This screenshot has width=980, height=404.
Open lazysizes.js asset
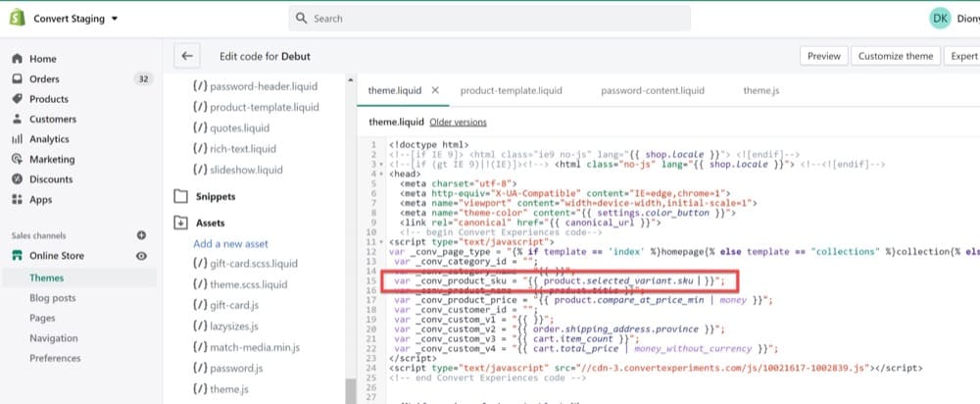pyautogui.click(x=225, y=326)
